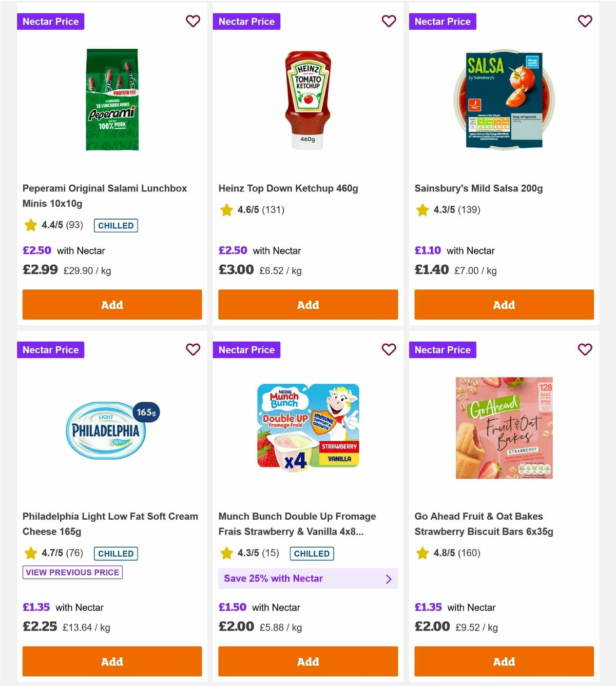The height and width of the screenshot is (686, 616).
Task: Toggle the favourite heart on Go Ahead Bakes
Action: pos(585,349)
